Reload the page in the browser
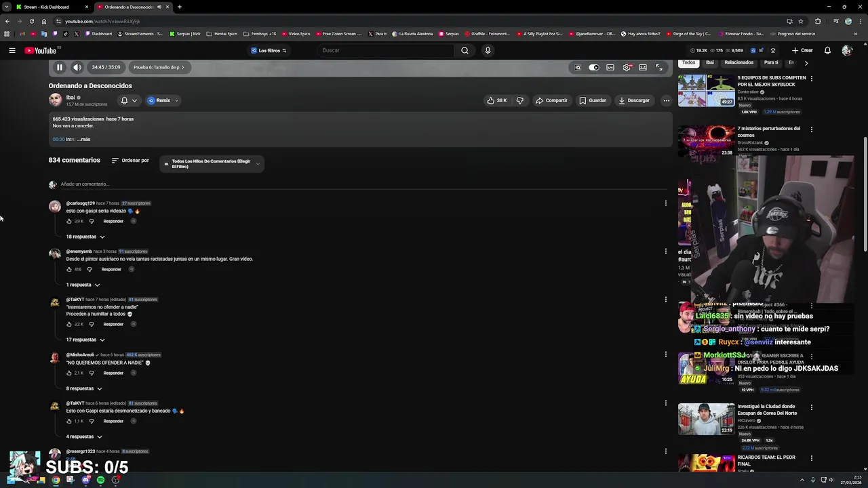This screenshot has height=488, width=868. (x=31, y=21)
